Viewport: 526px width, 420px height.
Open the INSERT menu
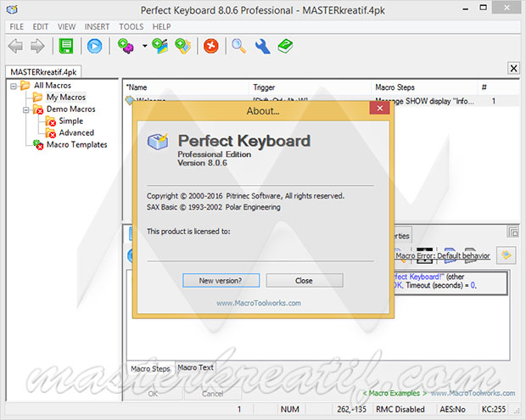(97, 26)
